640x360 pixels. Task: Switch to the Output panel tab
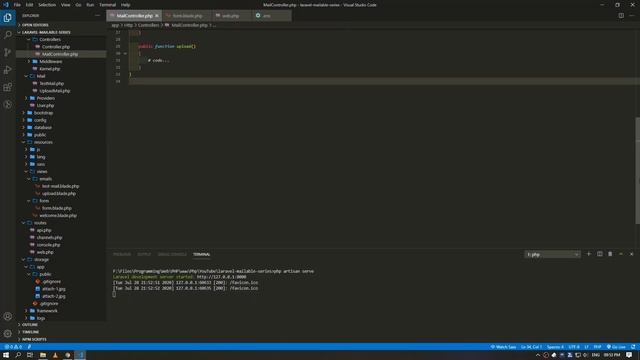click(144, 254)
